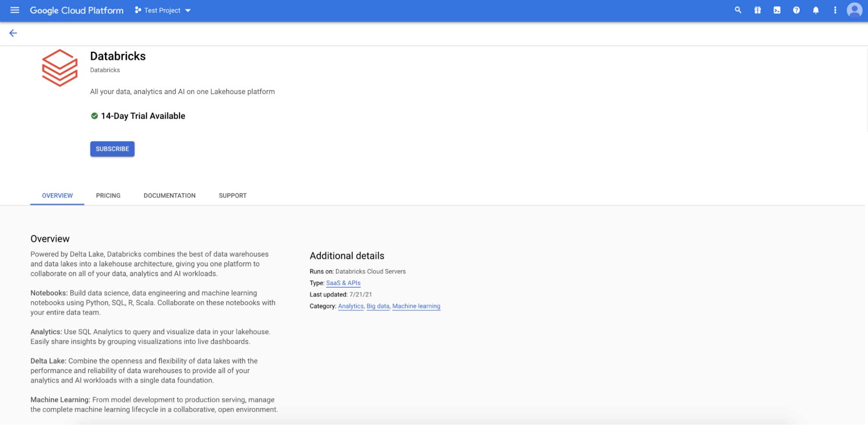
Task: Open the three-dot more options menu
Action: (x=835, y=10)
